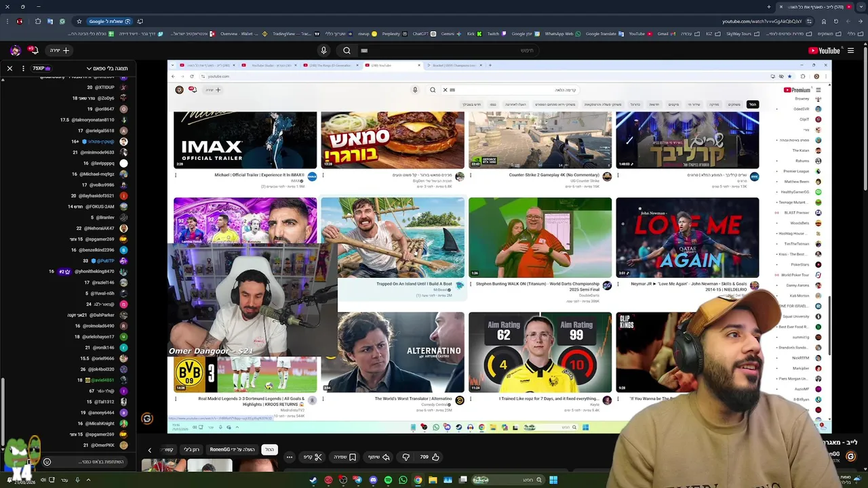Click the share (שיתוף) button
Viewport: 868px width, 488px height.
pos(378,457)
